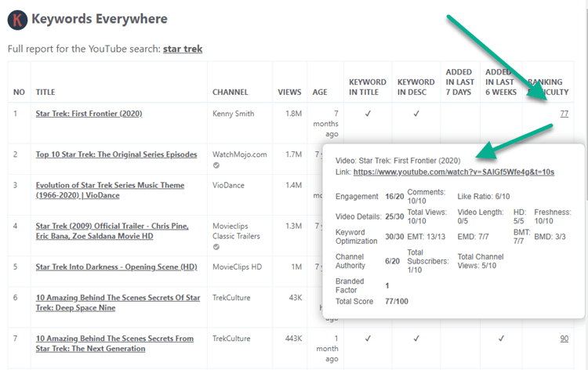This screenshot has width=588, height=370.
Task: Click MovieClips HD channel cell
Action: click(x=237, y=267)
